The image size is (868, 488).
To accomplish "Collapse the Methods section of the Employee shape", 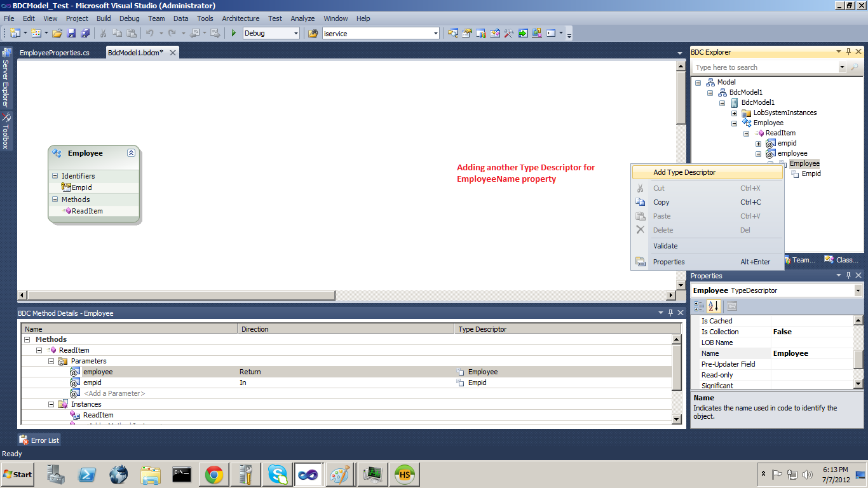I will [55, 200].
